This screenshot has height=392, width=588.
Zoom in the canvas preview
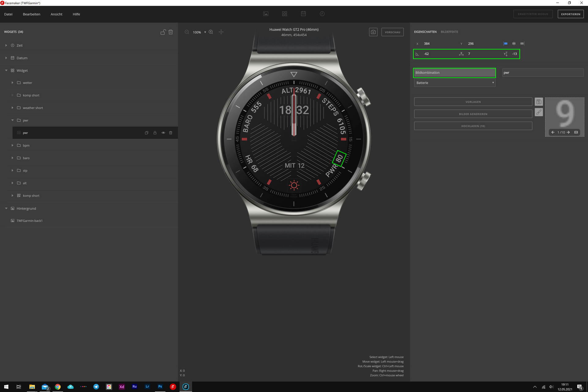[211, 32]
